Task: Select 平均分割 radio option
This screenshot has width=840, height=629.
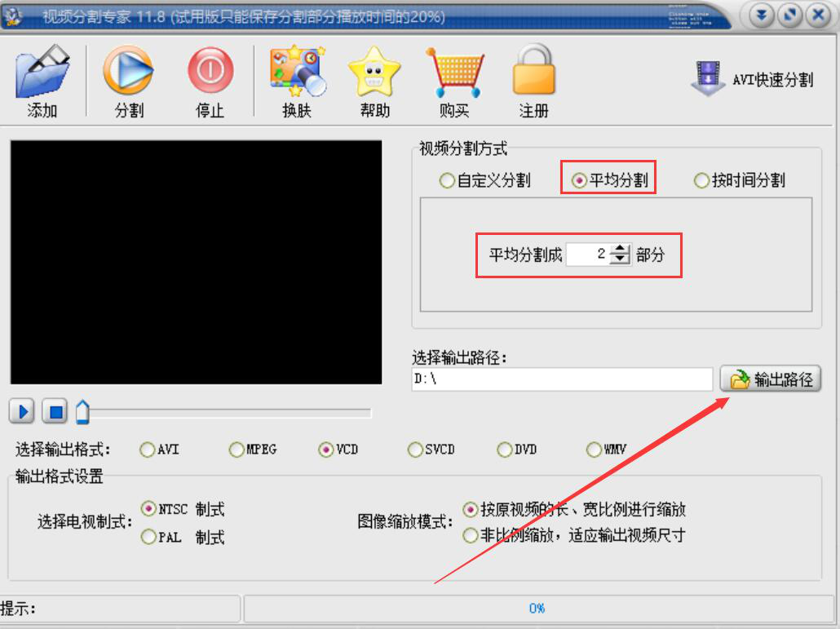Action: (x=610, y=180)
